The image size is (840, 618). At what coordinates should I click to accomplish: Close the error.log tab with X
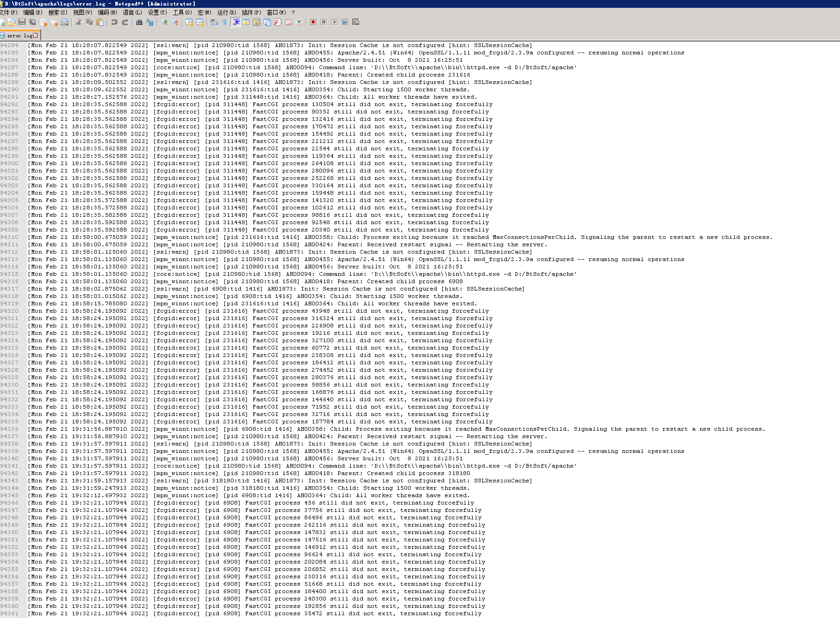pyautogui.click(x=36, y=36)
